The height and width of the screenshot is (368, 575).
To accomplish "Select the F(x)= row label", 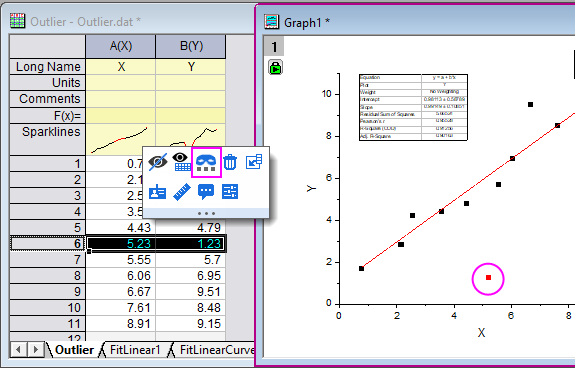I will coord(48,115).
